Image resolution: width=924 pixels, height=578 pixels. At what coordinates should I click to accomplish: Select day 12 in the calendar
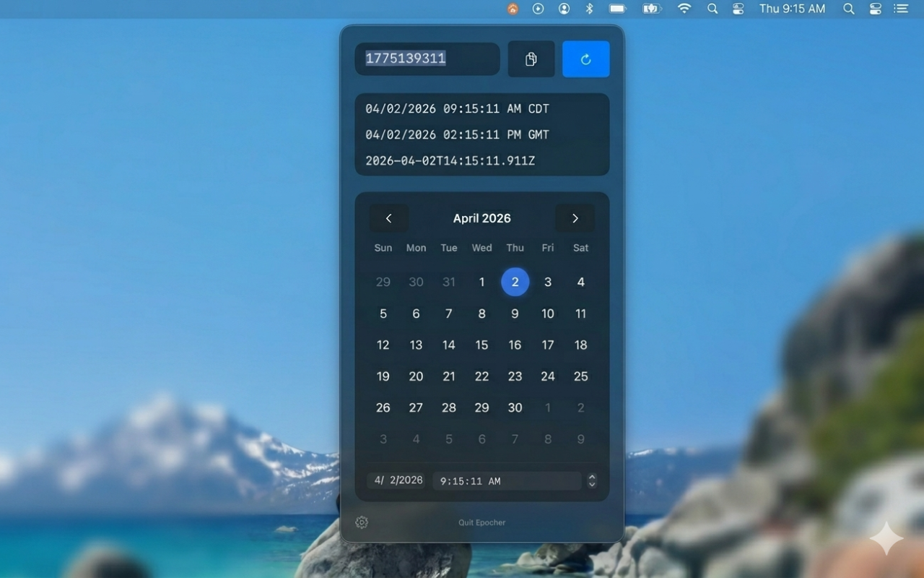pos(383,345)
